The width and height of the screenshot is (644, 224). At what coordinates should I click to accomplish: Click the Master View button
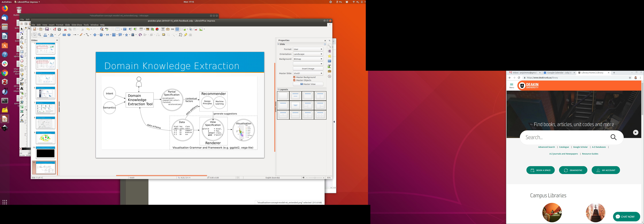[x=308, y=84]
